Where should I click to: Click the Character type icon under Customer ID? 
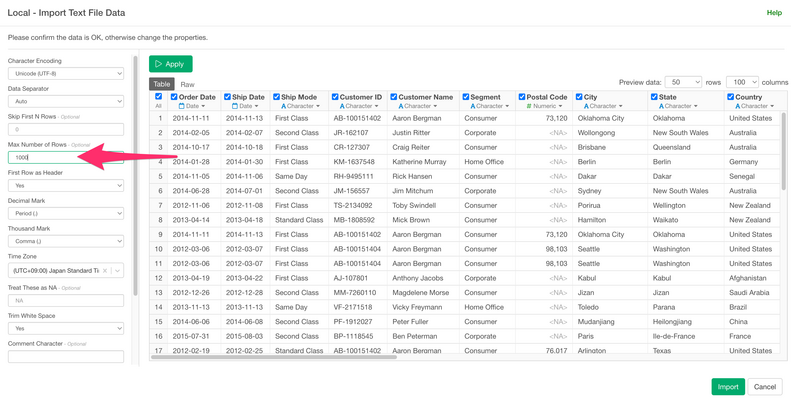coord(342,106)
